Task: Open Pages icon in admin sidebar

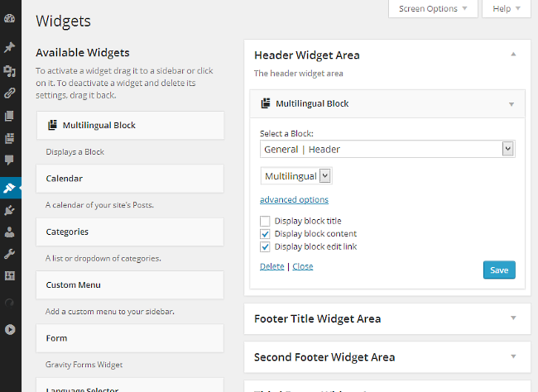Action: [10, 116]
